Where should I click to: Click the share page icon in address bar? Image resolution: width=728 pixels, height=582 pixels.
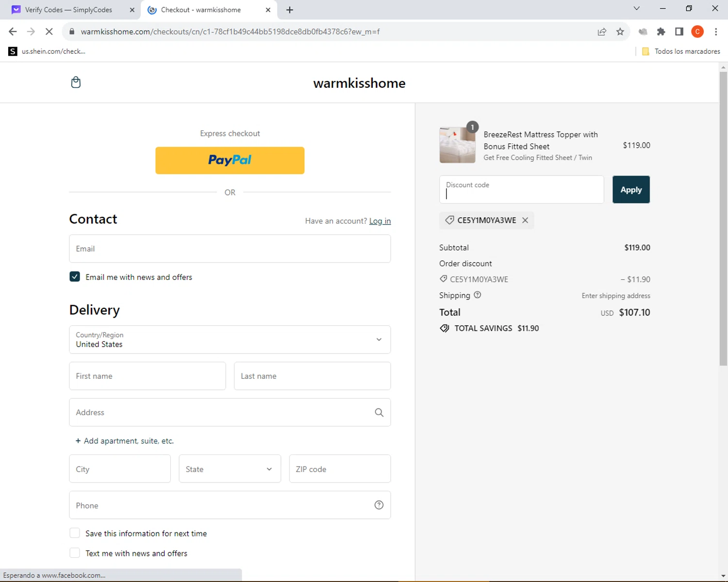point(602,32)
